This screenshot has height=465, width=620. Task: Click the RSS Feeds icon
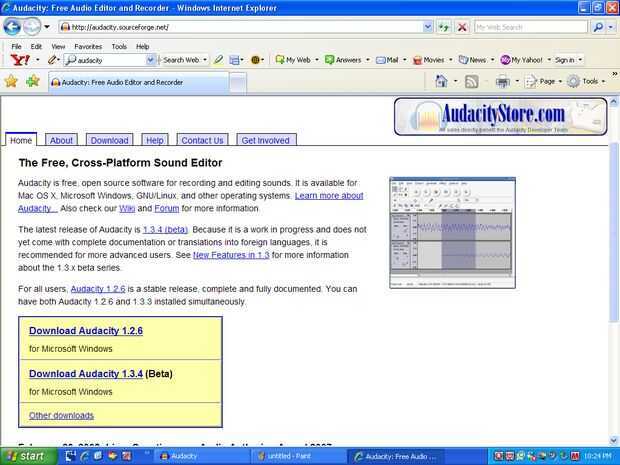click(471, 82)
